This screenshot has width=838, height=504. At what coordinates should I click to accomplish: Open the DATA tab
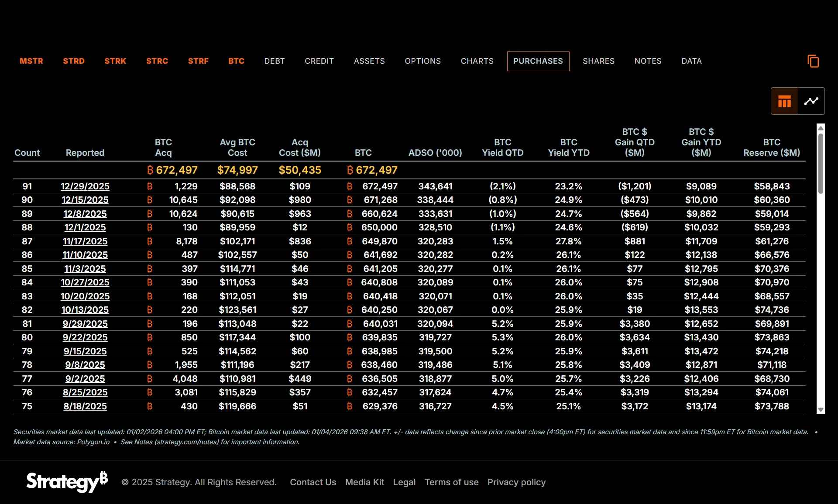pyautogui.click(x=691, y=61)
